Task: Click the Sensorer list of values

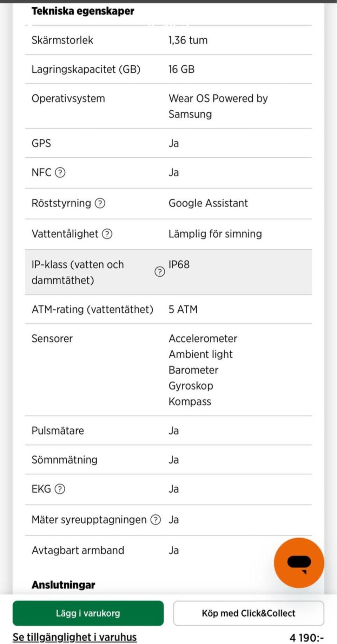Action: [x=203, y=370]
